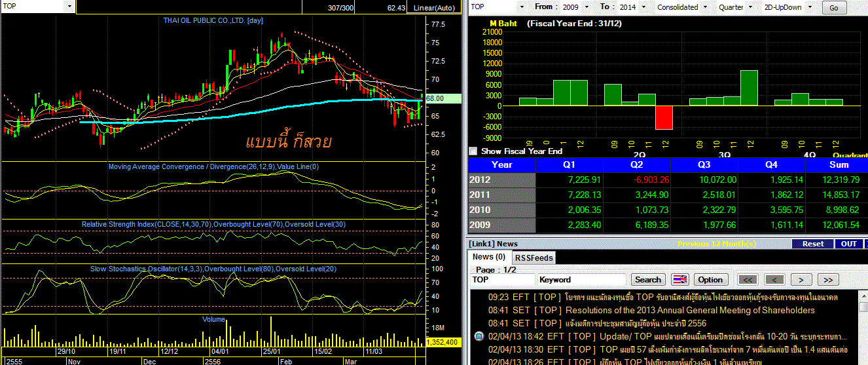The height and width of the screenshot is (365, 868).
Task: Click the Moving Average Convergence / Divergence indicator title
Action: point(213,166)
